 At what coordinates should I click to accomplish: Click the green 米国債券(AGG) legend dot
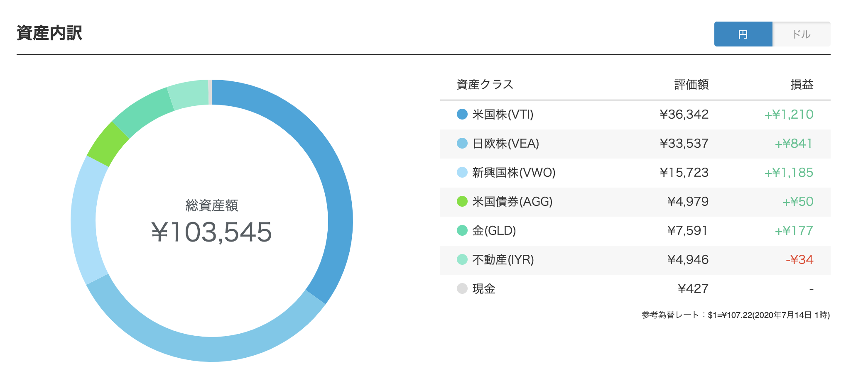(x=462, y=201)
